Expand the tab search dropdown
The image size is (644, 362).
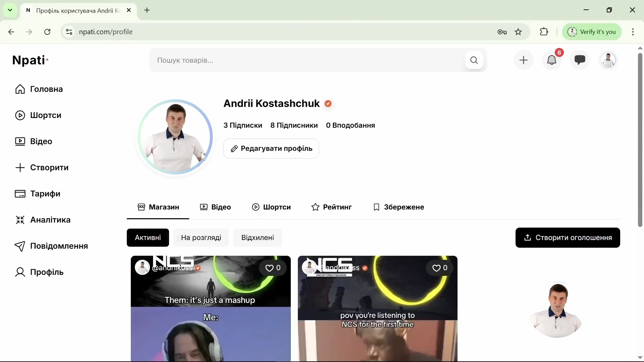(10, 10)
